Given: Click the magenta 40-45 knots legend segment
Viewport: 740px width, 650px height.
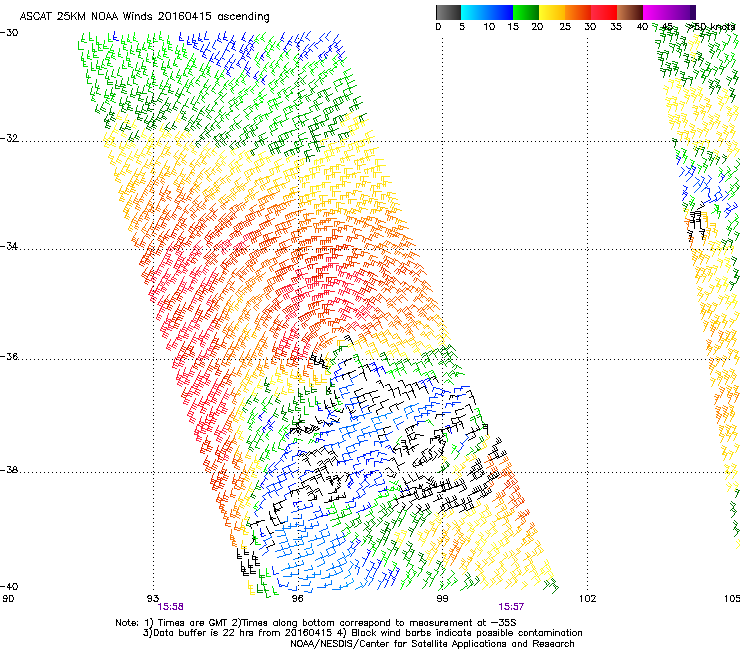Looking at the screenshot, I should point(656,12).
